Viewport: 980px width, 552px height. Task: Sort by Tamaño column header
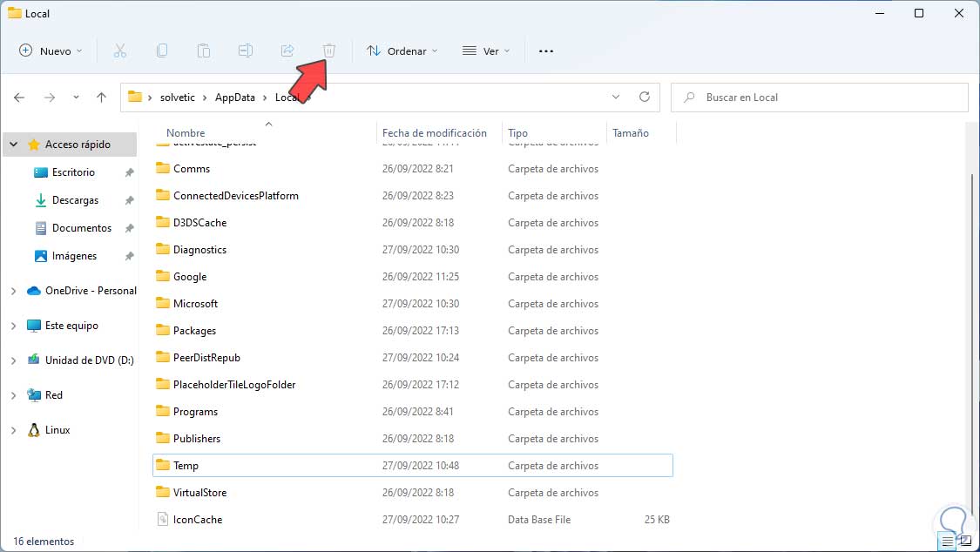(631, 133)
